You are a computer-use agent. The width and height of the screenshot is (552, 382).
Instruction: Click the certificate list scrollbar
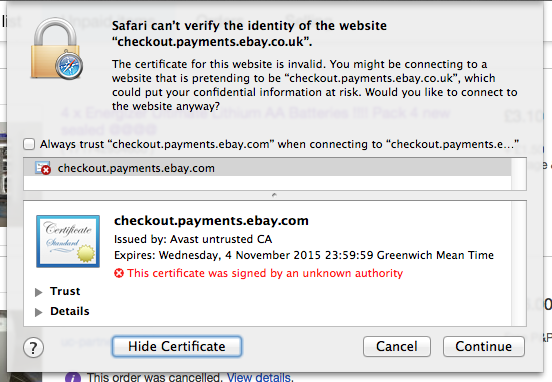click(x=519, y=174)
